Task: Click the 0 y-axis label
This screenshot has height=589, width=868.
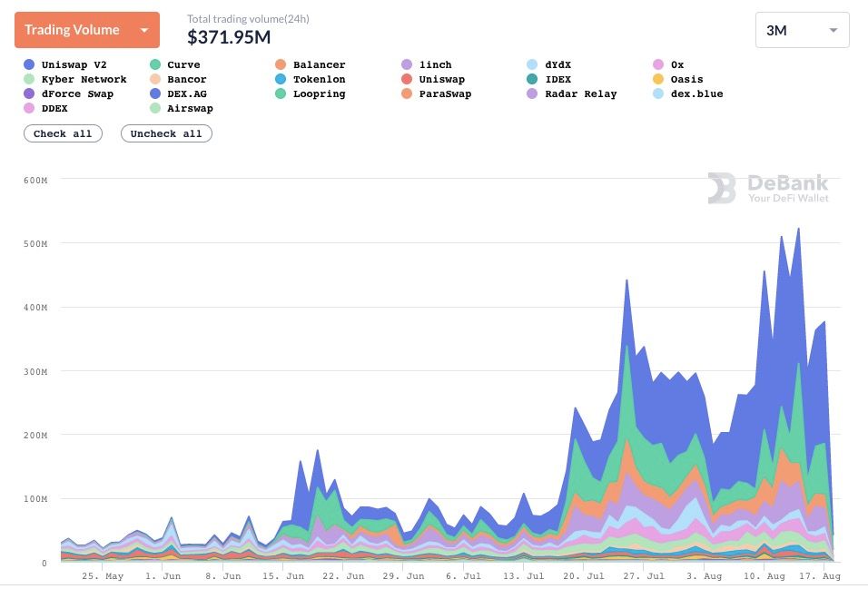Action: pos(44,563)
